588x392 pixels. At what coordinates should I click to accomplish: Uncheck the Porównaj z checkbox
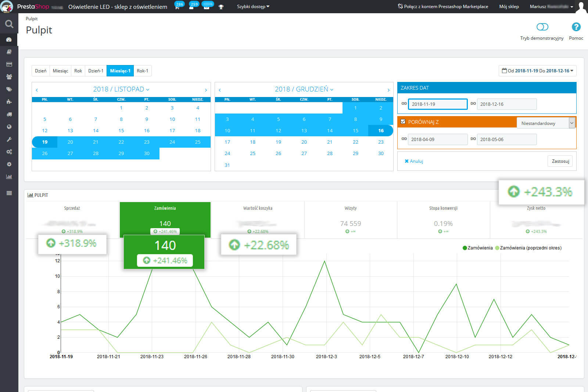point(403,122)
